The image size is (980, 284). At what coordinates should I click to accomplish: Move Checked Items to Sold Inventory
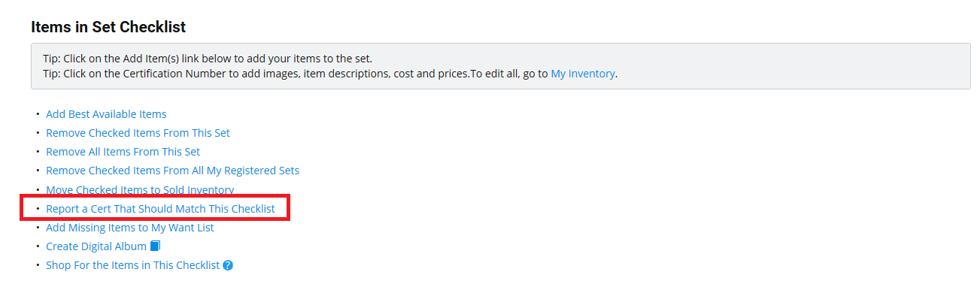coord(140,190)
